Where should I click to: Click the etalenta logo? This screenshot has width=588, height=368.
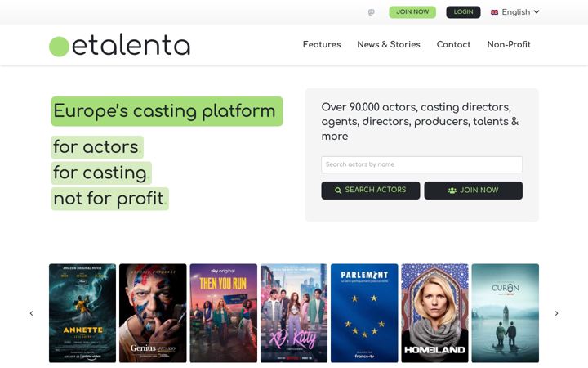[x=119, y=46]
